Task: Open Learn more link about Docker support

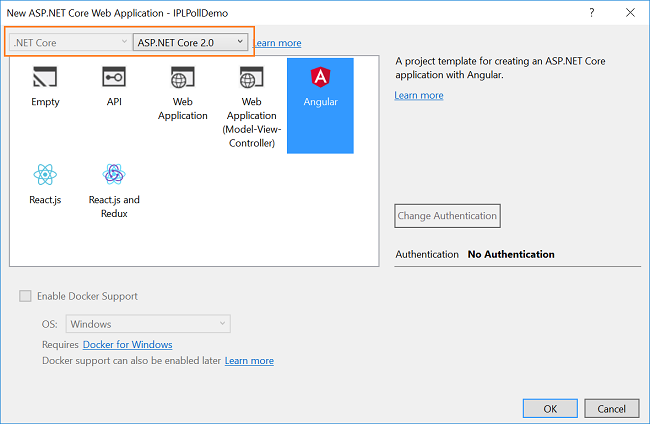Action: click(x=249, y=361)
